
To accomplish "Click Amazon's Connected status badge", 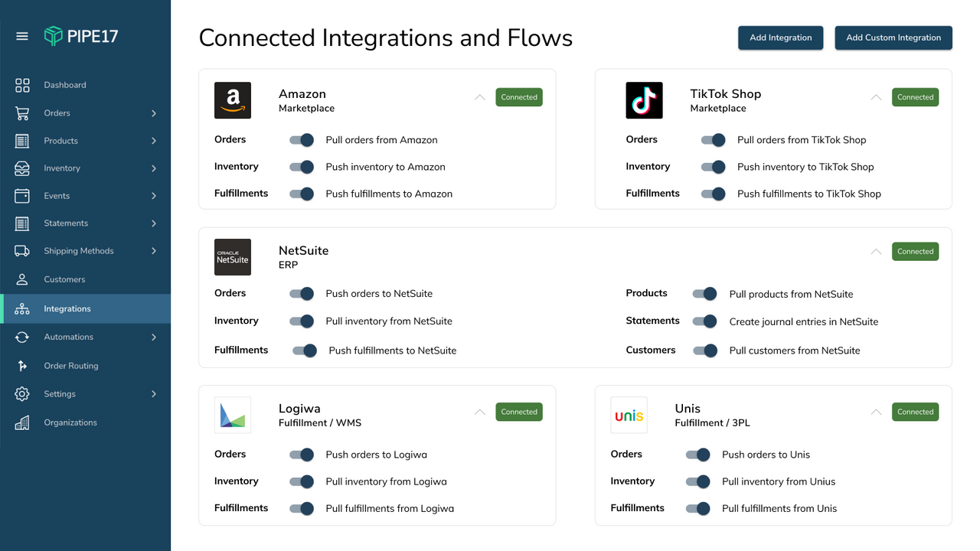I will pyautogui.click(x=519, y=97).
